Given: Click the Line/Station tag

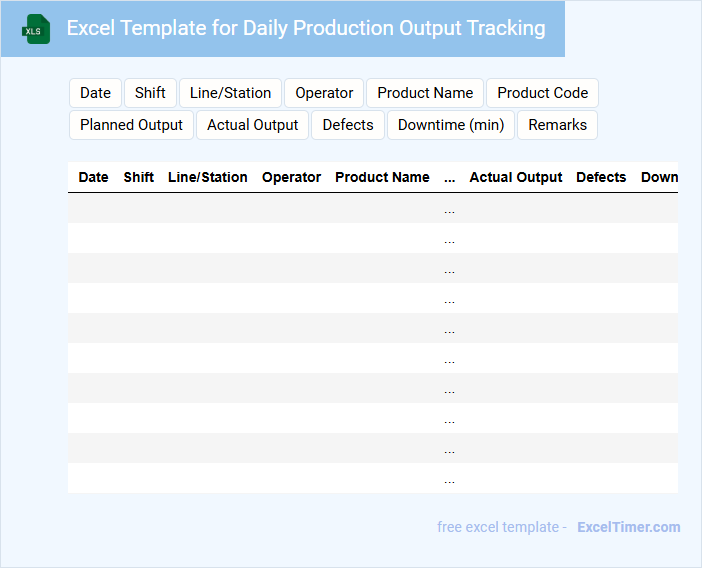Looking at the screenshot, I should [230, 93].
